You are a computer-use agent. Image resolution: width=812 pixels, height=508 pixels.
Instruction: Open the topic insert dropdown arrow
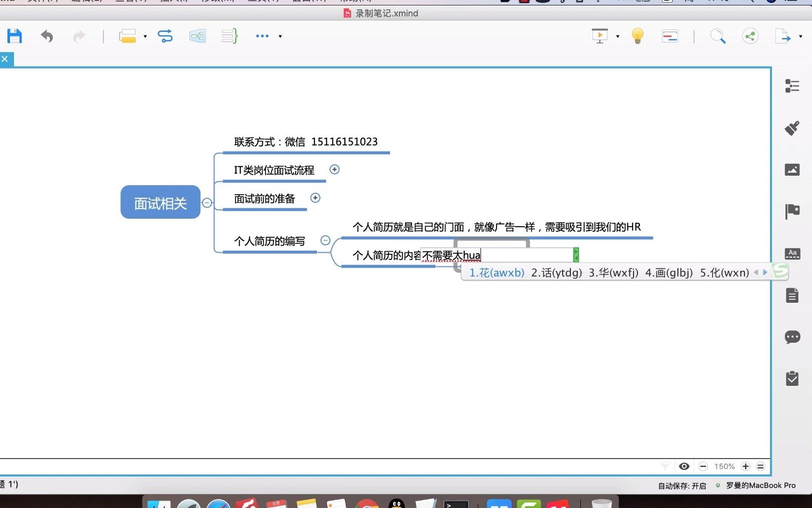tap(145, 37)
